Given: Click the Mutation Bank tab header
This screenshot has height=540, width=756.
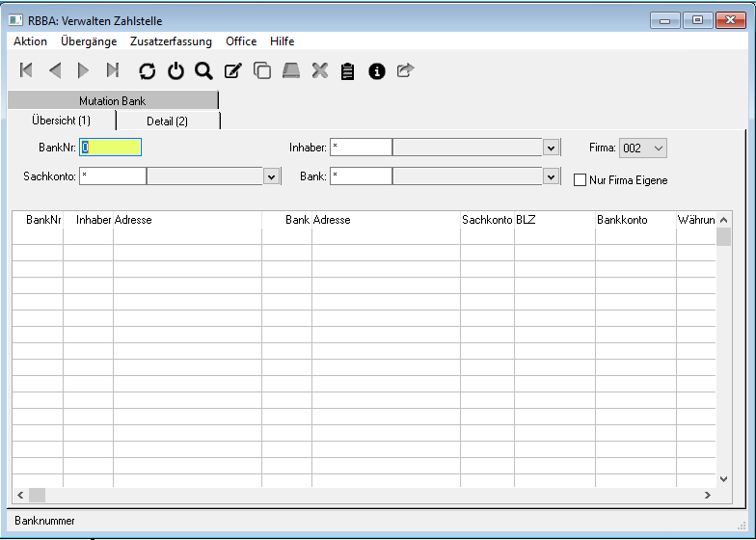Looking at the screenshot, I should (113, 100).
